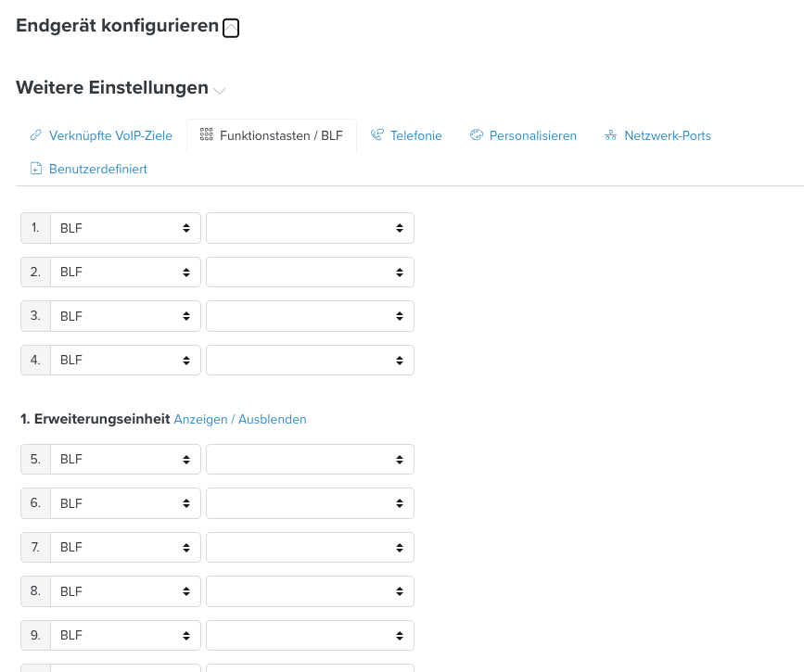
Task: Toggle Erweiterungseinheit via Anzeigen / Ausblenden
Action: [x=240, y=419]
